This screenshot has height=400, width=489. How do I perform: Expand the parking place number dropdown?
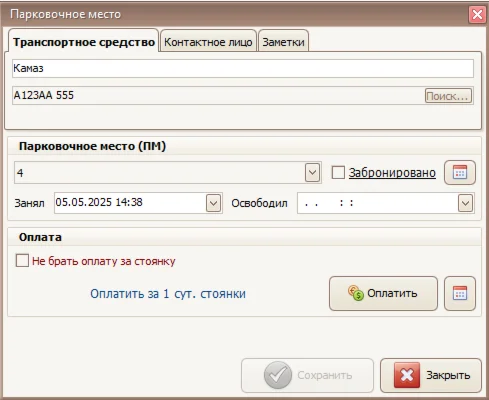point(312,173)
